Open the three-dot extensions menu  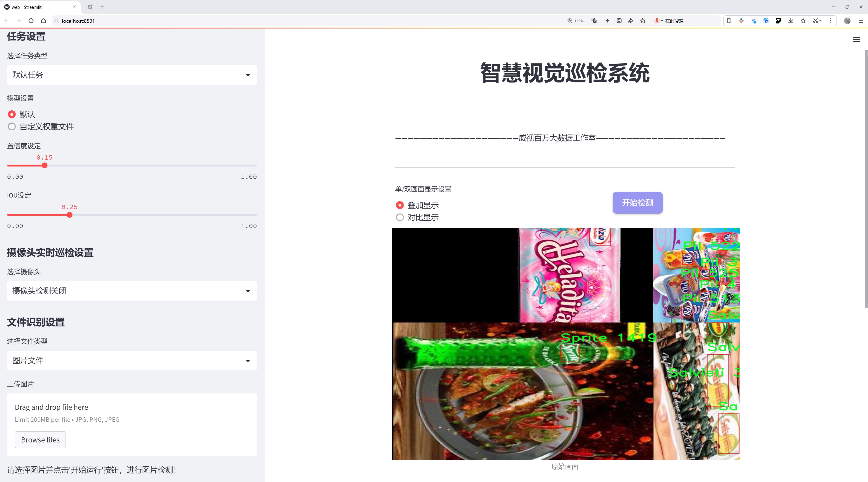click(x=831, y=21)
